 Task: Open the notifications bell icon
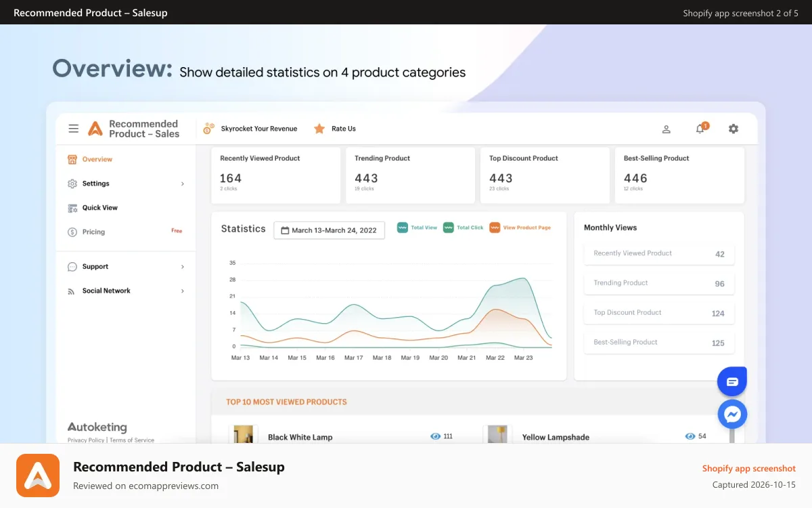[700, 129]
